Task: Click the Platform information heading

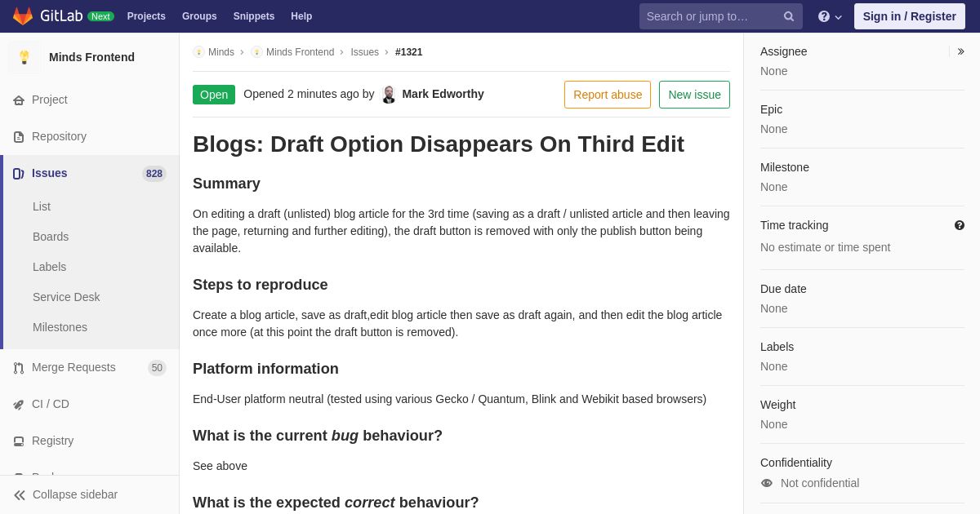Action: [x=265, y=369]
